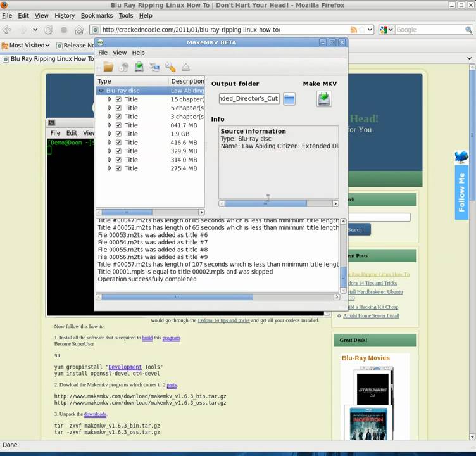The image size is (476, 456).
Task: Uncheck the 5 chapter(s) title checkbox
Action: [x=119, y=108]
